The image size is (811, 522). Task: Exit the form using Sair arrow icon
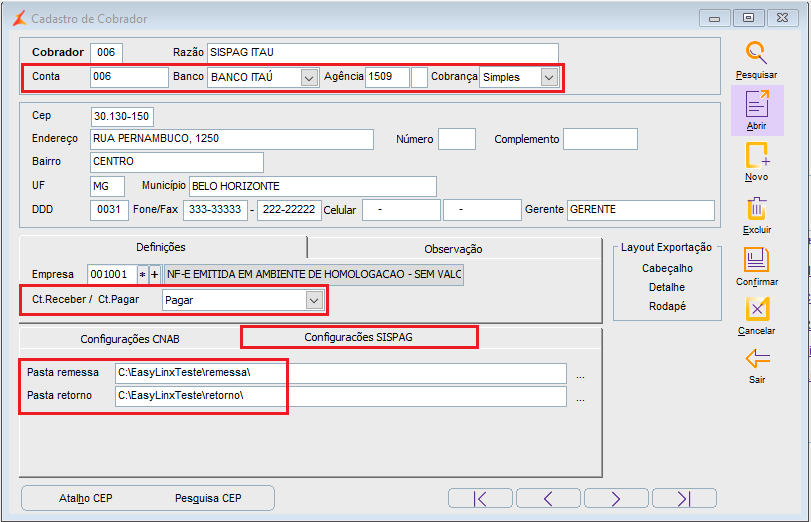tap(758, 358)
